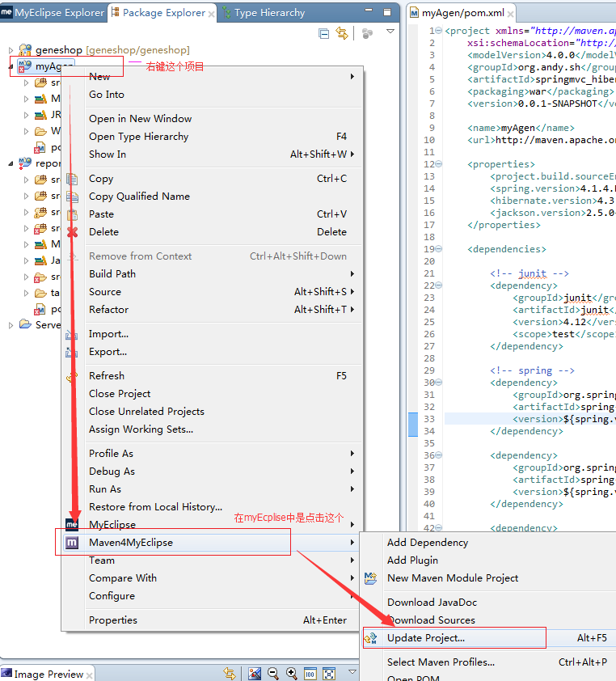Open the Show In submenu
This screenshot has height=681, width=616.
tap(222, 154)
